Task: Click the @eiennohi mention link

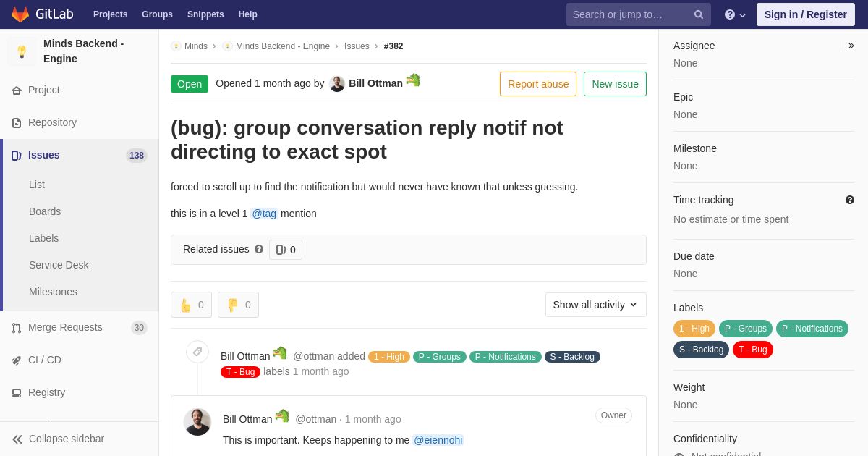Action: pos(438,440)
